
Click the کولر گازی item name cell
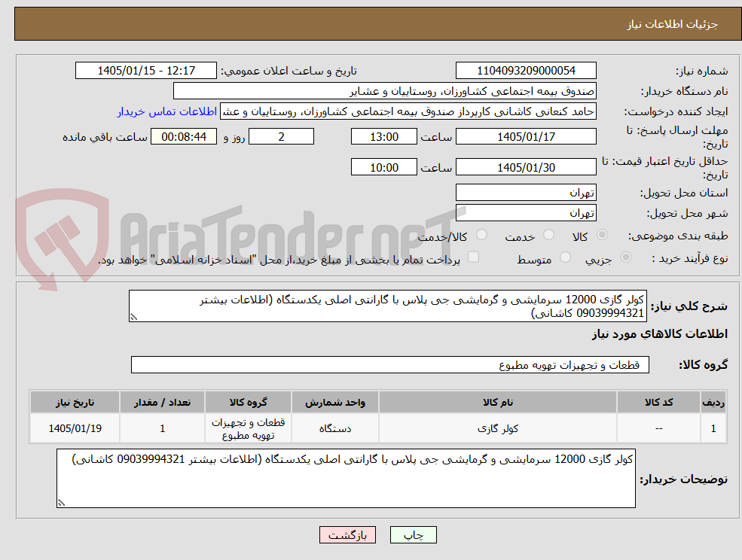tap(498, 428)
